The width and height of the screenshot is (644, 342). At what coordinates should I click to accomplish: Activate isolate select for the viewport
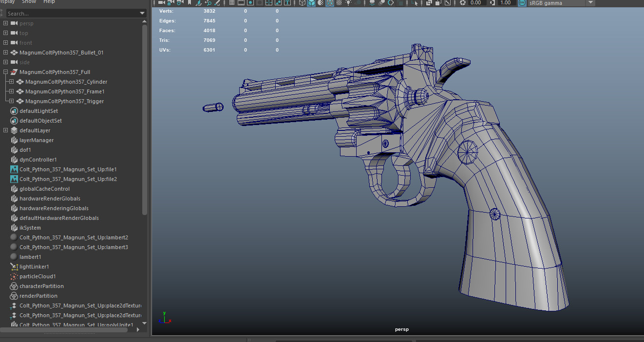pyautogui.click(x=414, y=3)
